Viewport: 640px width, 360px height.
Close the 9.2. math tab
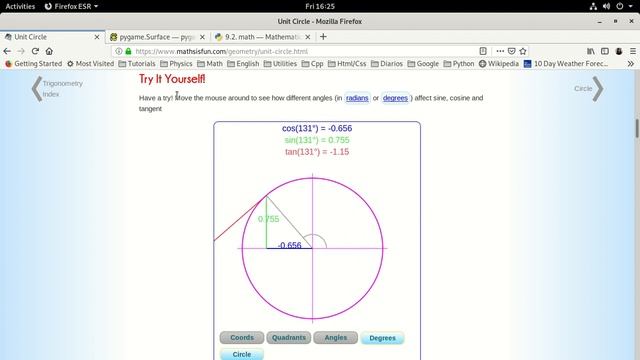click(308, 37)
